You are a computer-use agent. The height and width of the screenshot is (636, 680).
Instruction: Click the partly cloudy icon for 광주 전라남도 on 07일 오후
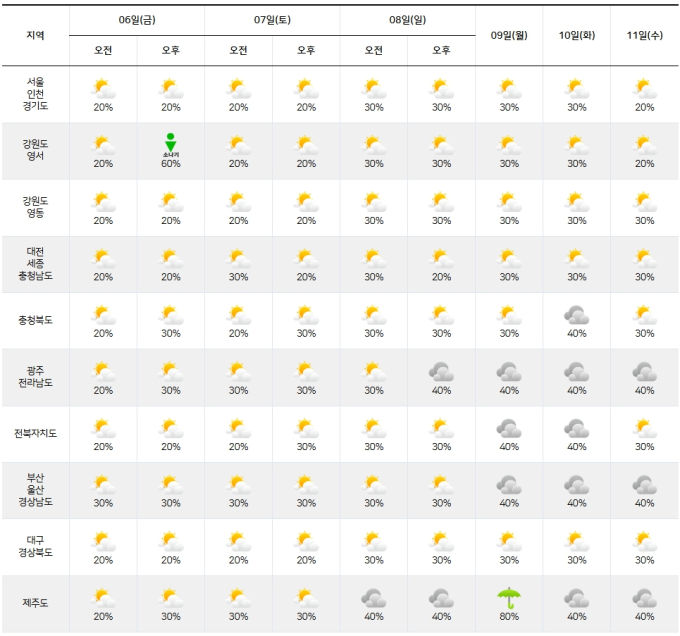306,372
